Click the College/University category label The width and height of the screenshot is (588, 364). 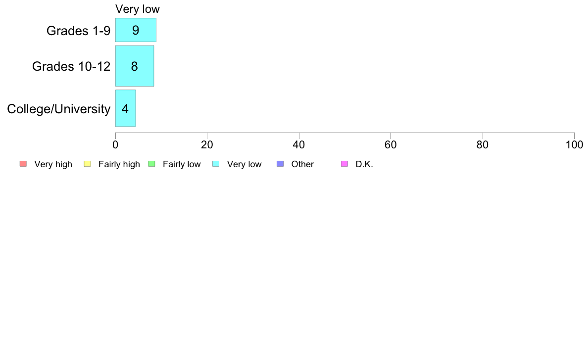click(59, 109)
